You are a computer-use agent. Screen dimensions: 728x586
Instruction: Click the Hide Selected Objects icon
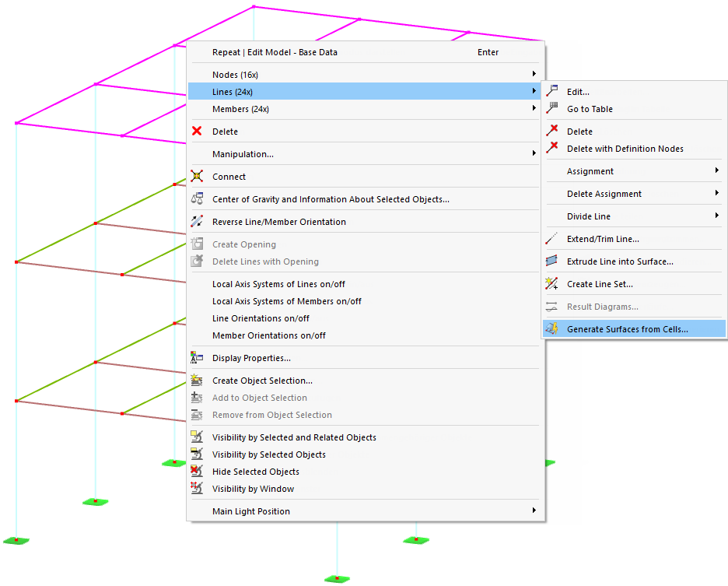tap(197, 472)
